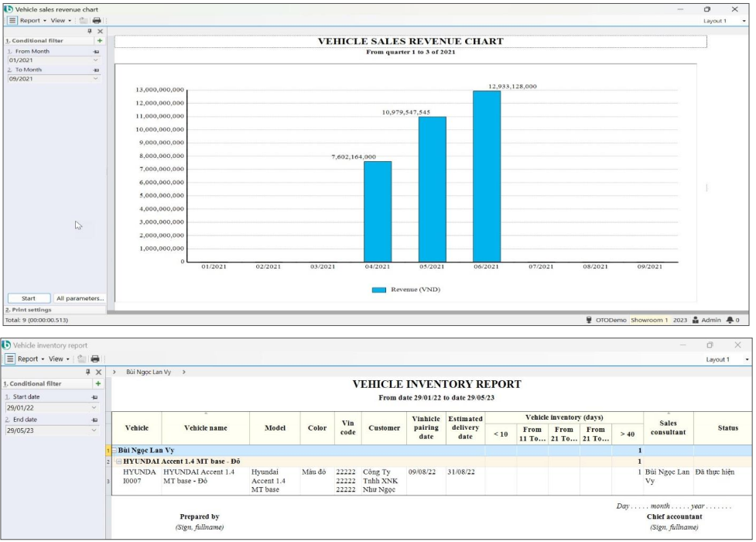Image resolution: width=756 pixels, height=542 pixels.
Task: Click the green plus icon next to Conditional filter
Action: tap(101, 40)
